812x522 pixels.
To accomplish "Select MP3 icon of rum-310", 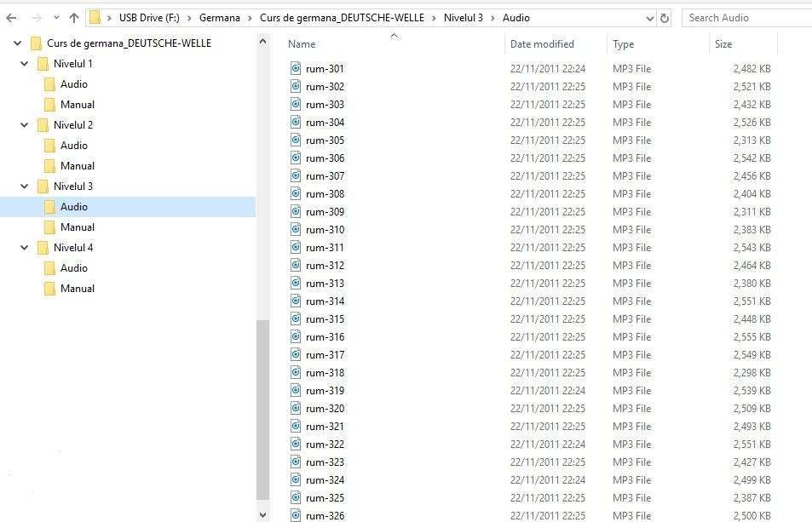I will (296, 229).
